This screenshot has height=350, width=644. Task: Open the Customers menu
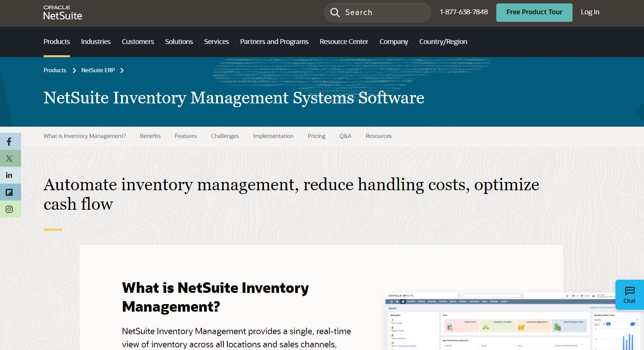click(138, 42)
